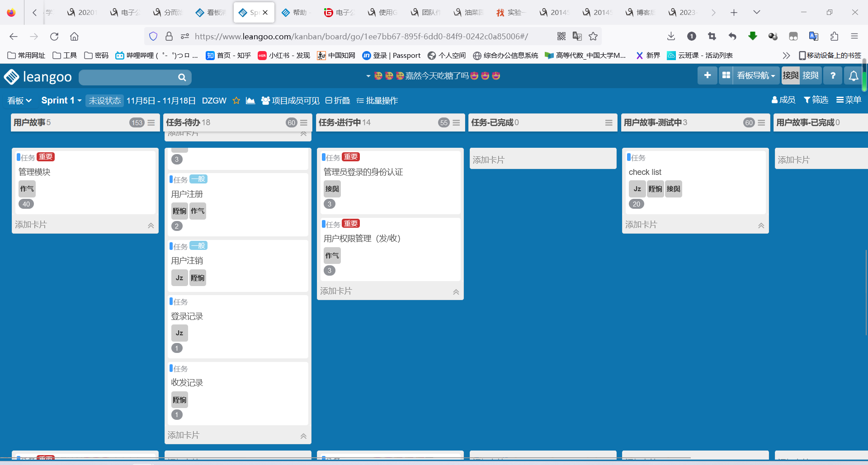Click the Jz avatar on 登录记录 card
Screen dimensions: 868x465
pyautogui.click(x=179, y=333)
